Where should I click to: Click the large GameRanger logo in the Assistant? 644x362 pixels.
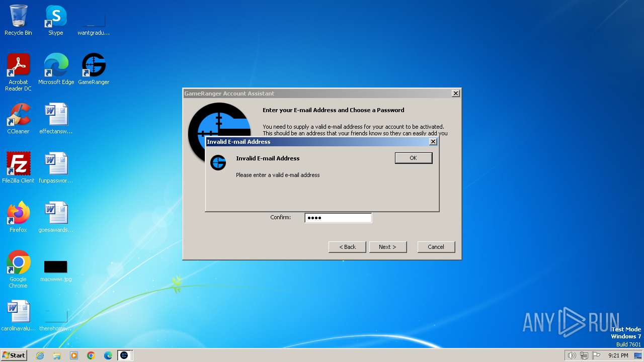(219, 119)
